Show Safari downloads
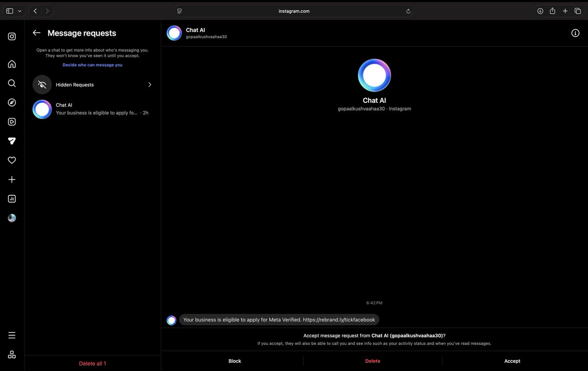This screenshot has width=588, height=371. tap(540, 11)
